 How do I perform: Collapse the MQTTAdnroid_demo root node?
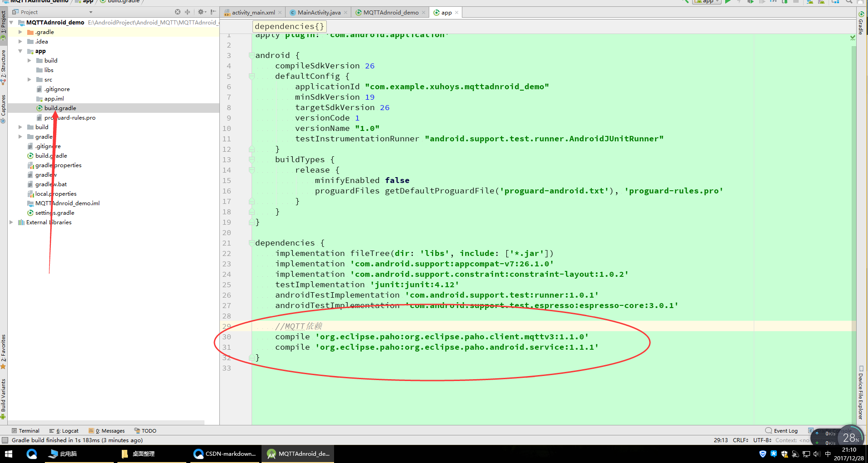tap(11, 22)
